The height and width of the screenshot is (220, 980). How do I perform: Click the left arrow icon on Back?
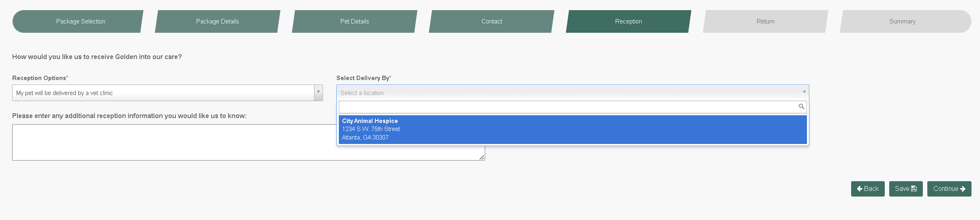[x=860, y=189]
